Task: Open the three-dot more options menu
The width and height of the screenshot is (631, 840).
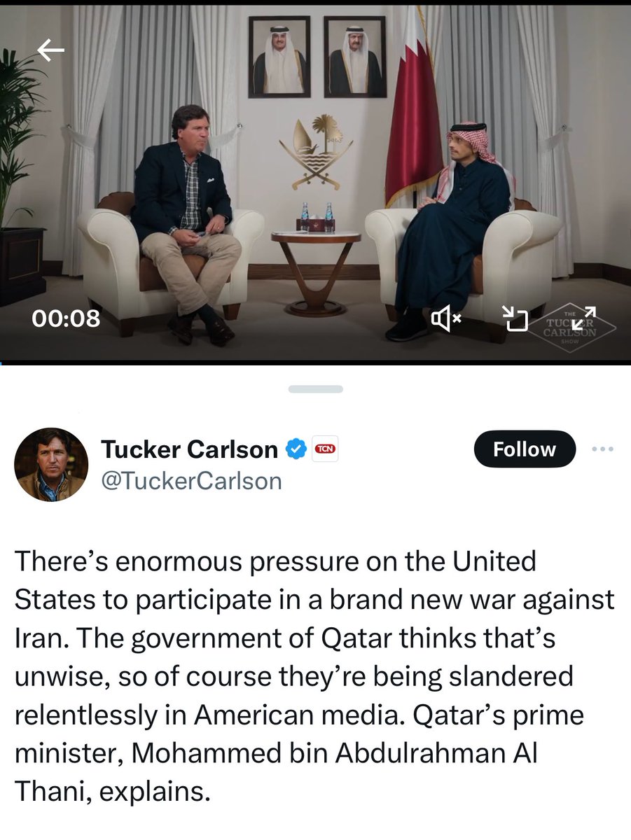Action: (602, 449)
